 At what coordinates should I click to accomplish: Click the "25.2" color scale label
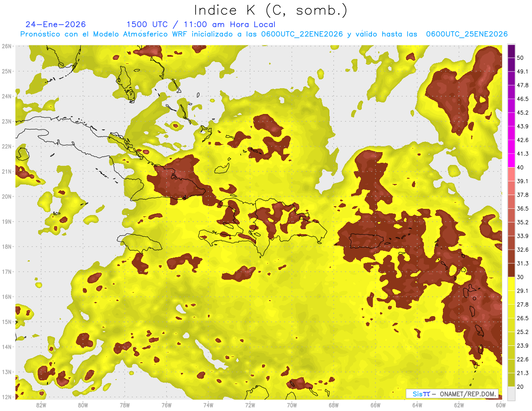(x=523, y=332)
